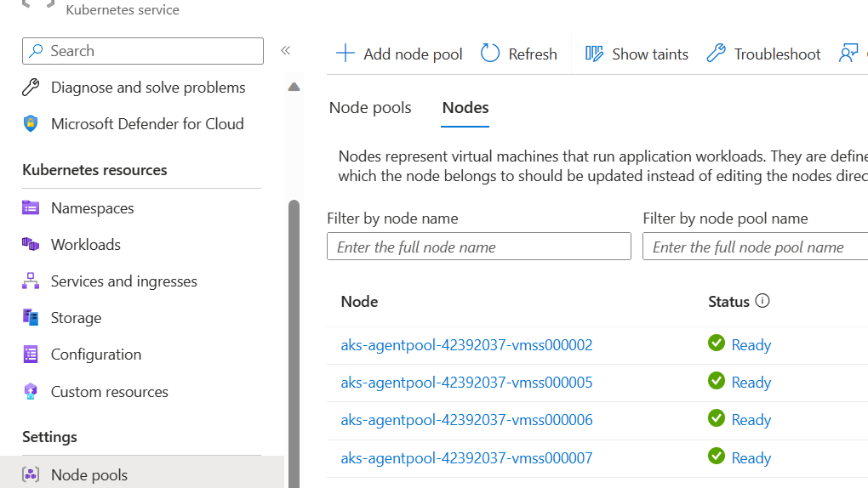
Task: Open node aks-agentpool-42392037-vmss000005
Action: pyautogui.click(x=466, y=383)
